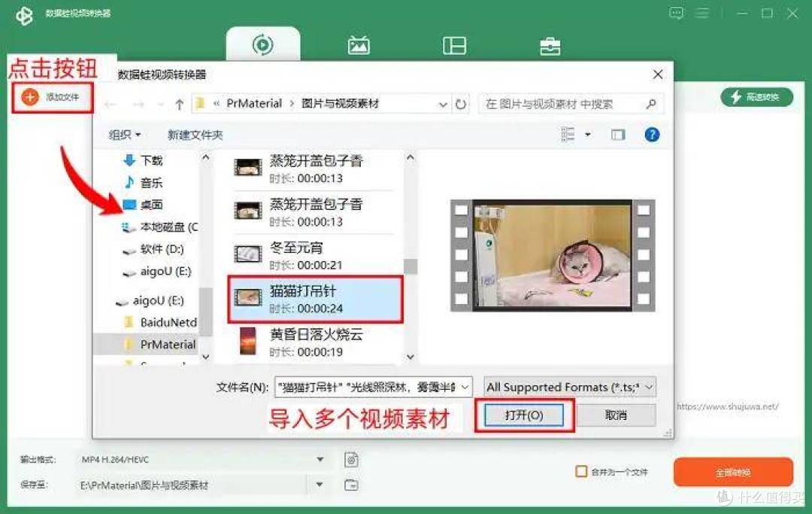Expand the address bar path dropdown
This screenshot has width=812, height=514.
coord(443,104)
